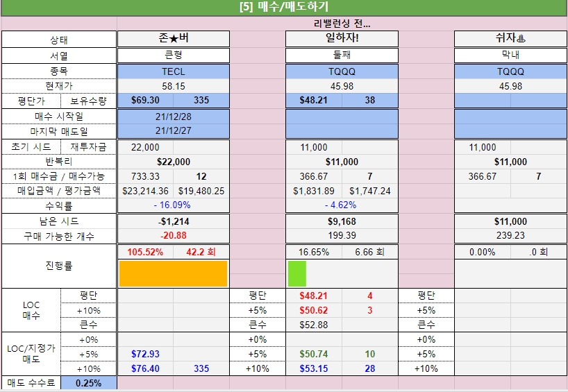The image size is (568, 392).
Task: Select the 둘째 rank cell
Action: click(342, 56)
